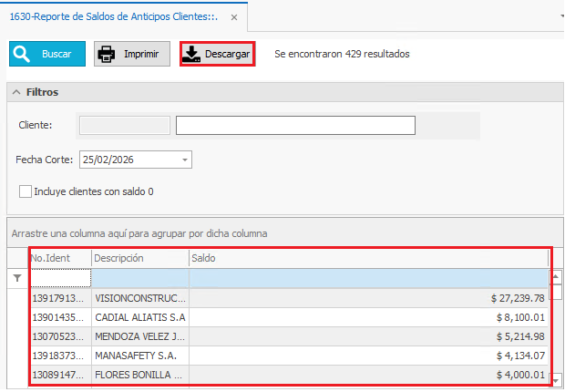Toggle 'Incluye clientes con saldo 0' checkbox

point(26,191)
